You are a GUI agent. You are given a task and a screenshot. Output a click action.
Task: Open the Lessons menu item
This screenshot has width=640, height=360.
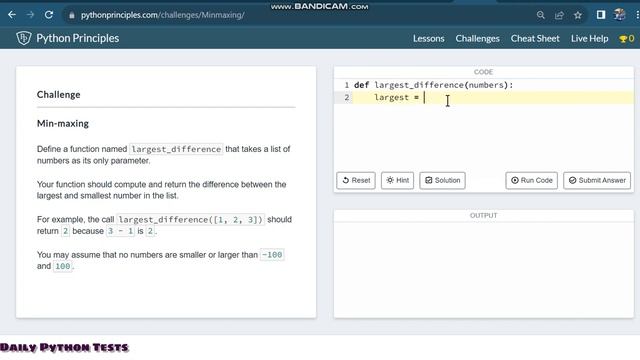coord(429,39)
